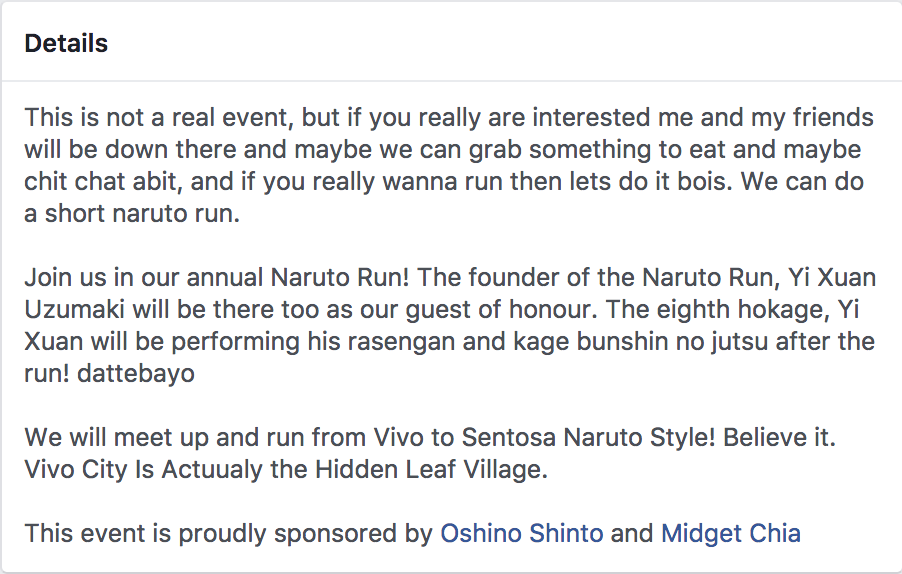Click the Details section heading
Image resolution: width=902 pixels, height=574 pixels.
click(66, 44)
